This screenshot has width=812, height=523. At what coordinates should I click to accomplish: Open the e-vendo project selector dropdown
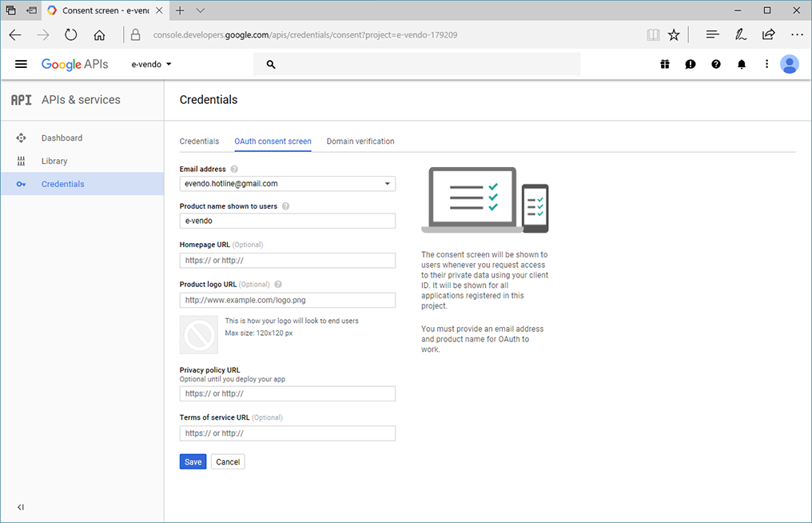click(x=151, y=64)
